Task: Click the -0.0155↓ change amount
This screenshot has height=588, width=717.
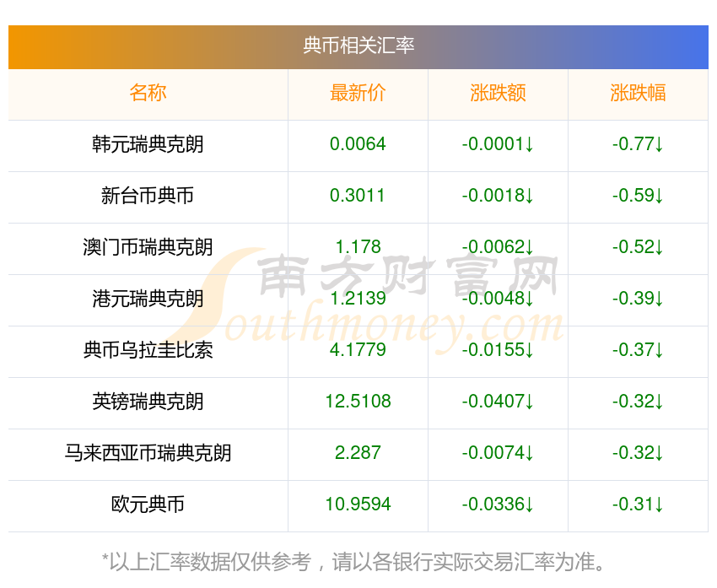Action: [498, 350]
